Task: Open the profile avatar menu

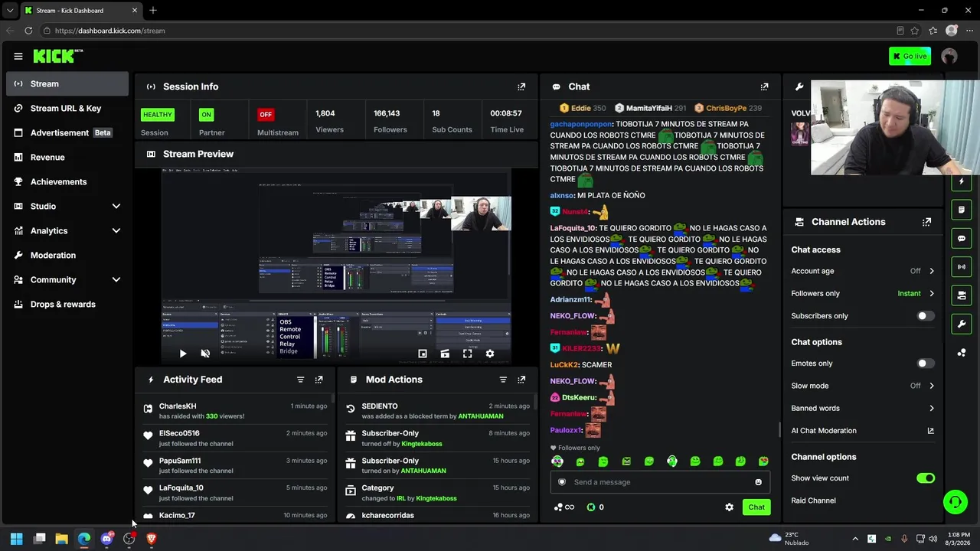Action: (x=949, y=56)
